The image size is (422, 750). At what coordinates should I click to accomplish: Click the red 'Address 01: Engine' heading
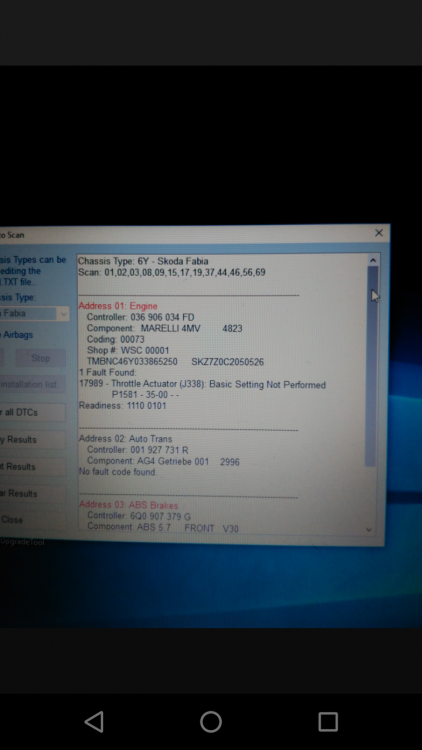(118, 306)
